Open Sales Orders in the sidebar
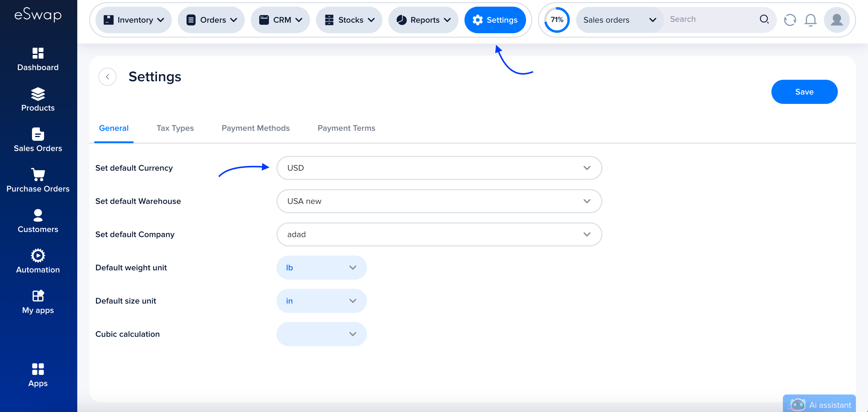This screenshot has width=868, height=412. pos(38,140)
